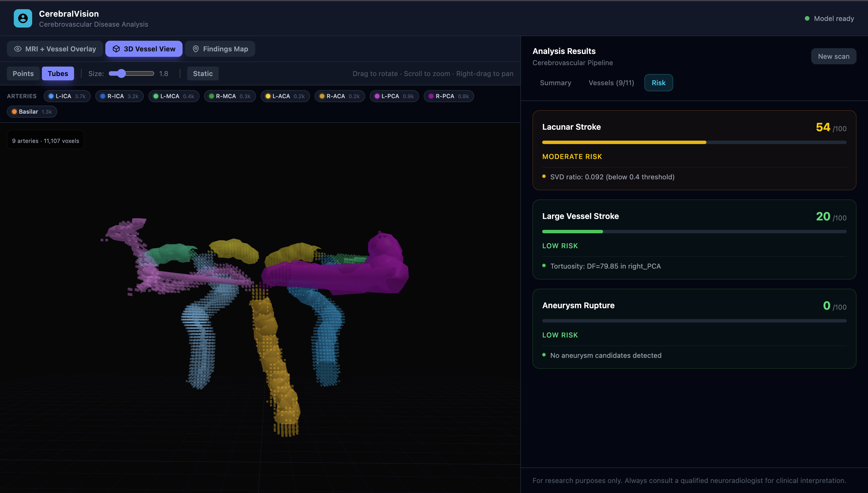Toggle R-ICA artery visibility chip
This screenshot has height=493, width=868.
[119, 96]
